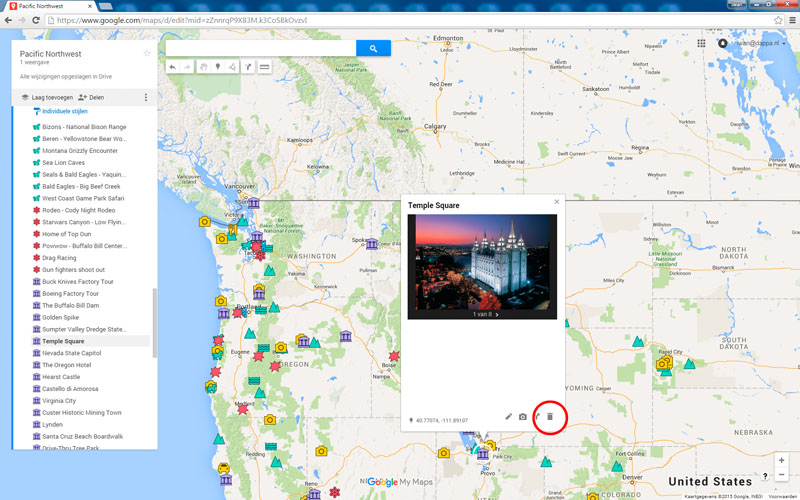Open Individuele stijlen style options

(60, 112)
